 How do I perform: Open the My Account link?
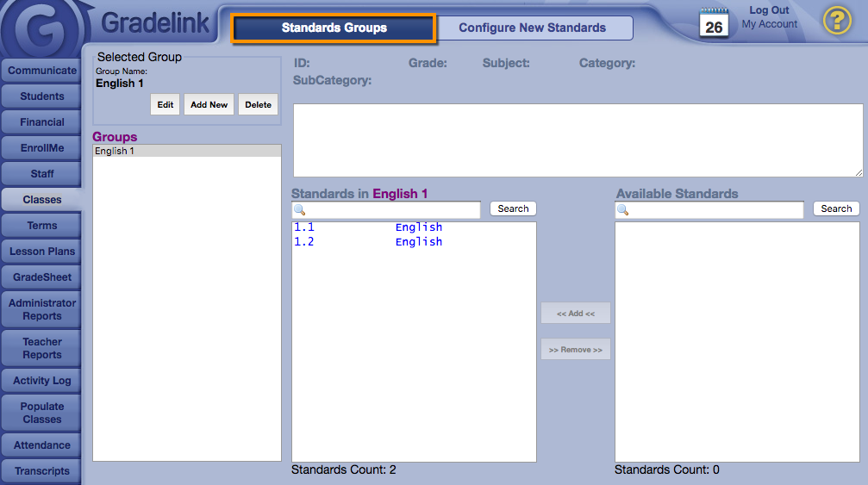769,24
